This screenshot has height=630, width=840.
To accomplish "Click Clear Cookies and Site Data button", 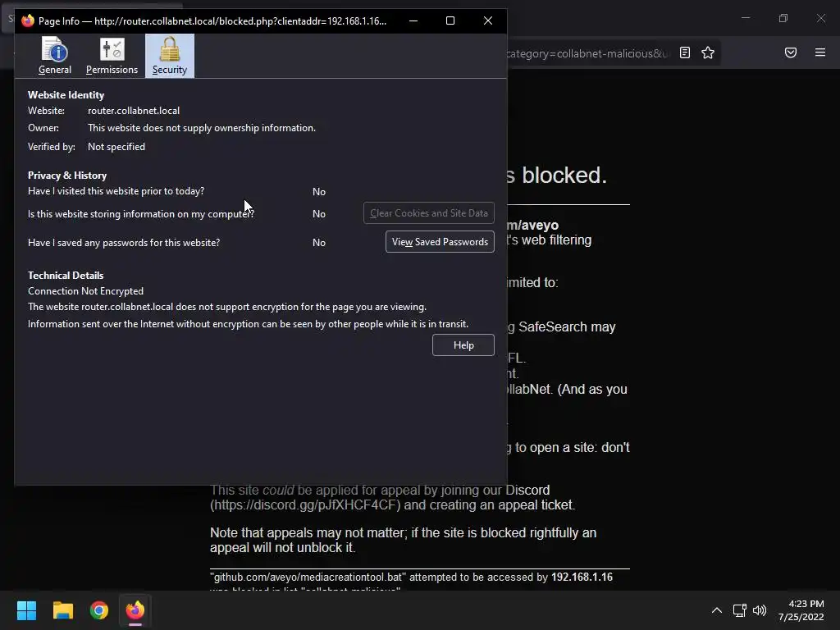I will 428,213.
